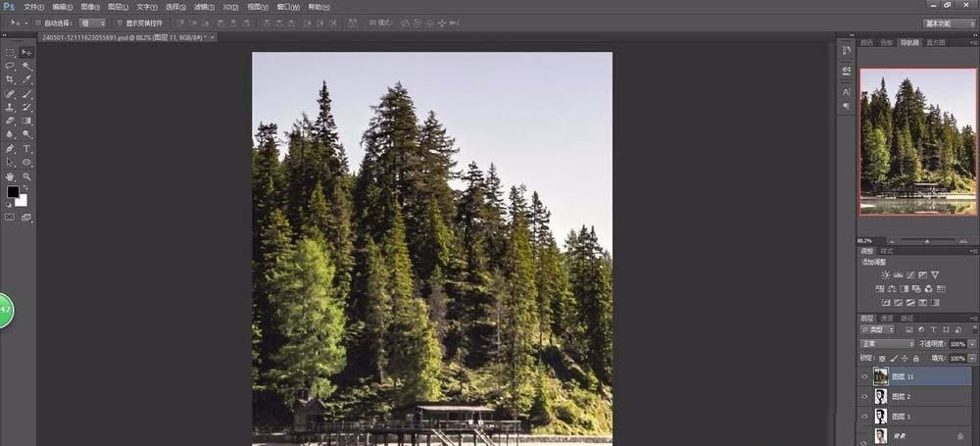Select the Rectangular Marquee tool
Image resolution: width=980 pixels, height=446 pixels.
tap(10, 52)
